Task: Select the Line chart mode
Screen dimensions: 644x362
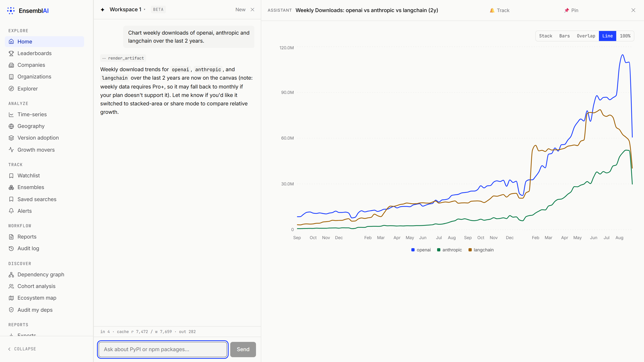Action: (608, 36)
